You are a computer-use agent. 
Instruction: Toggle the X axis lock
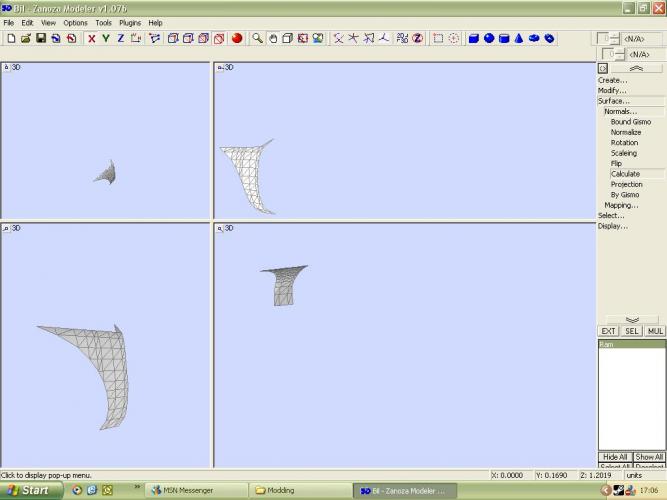[x=91, y=38]
